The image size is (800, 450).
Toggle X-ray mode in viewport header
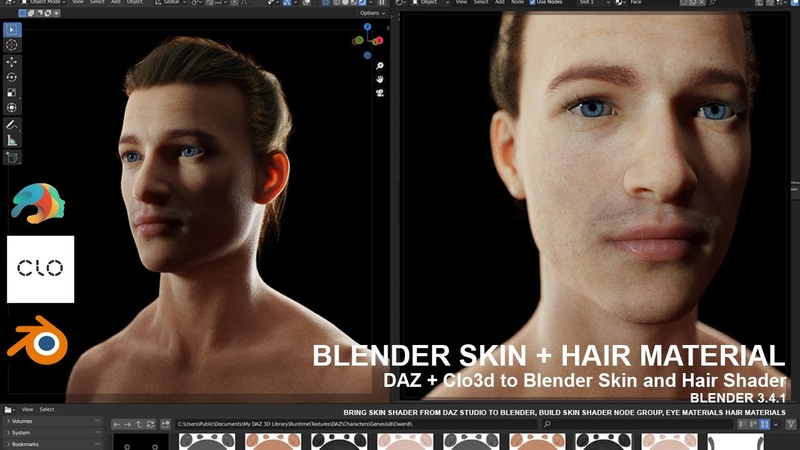point(326,3)
